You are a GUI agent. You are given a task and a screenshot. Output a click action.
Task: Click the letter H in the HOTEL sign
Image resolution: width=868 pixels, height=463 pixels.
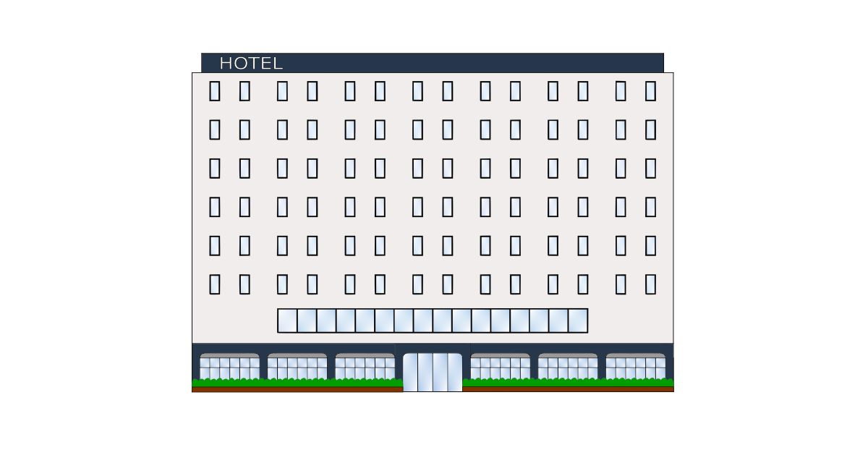click(x=226, y=64)
